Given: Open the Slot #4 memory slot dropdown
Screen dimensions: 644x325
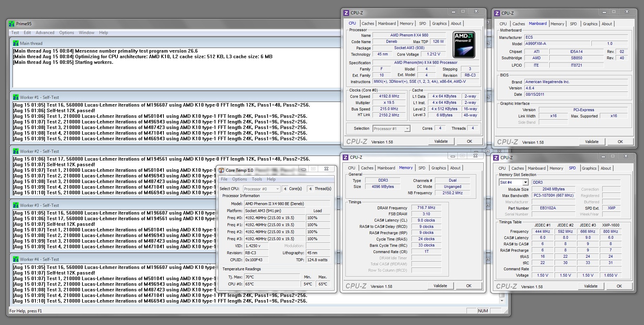Looking at the screenshot, I should (x=514, y=182).
